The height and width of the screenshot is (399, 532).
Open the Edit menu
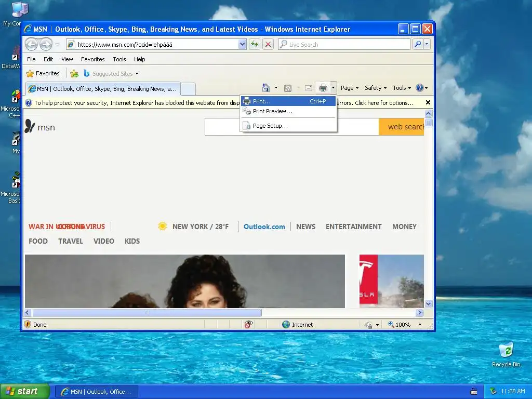(x=48, y=59)
